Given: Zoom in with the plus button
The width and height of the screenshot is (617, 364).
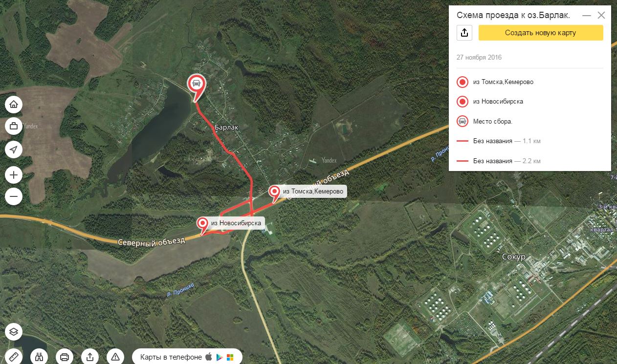Looking at the screenshot, I should [14, 175].
